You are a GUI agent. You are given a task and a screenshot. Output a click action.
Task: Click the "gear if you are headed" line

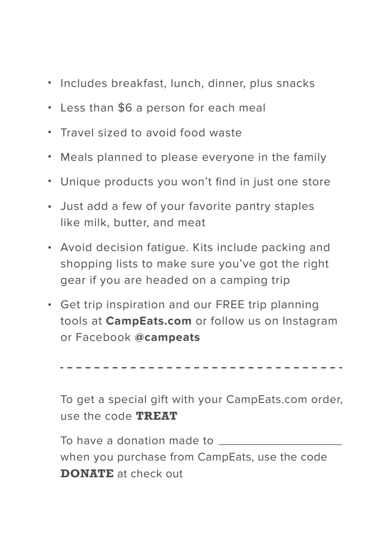point(175,280)
